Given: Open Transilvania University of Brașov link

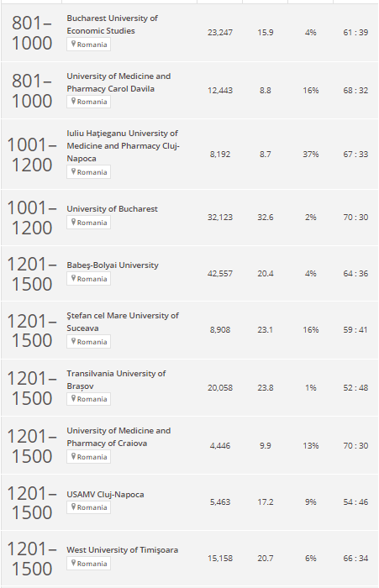Looking at the screenshot, I should [x=116, y=380].
